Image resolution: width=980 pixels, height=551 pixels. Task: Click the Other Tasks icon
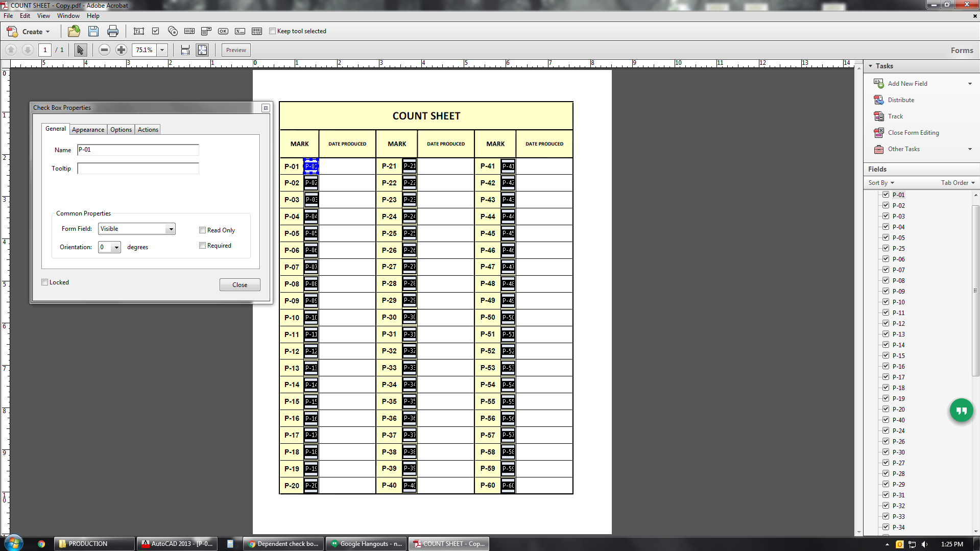pos(879,149)
